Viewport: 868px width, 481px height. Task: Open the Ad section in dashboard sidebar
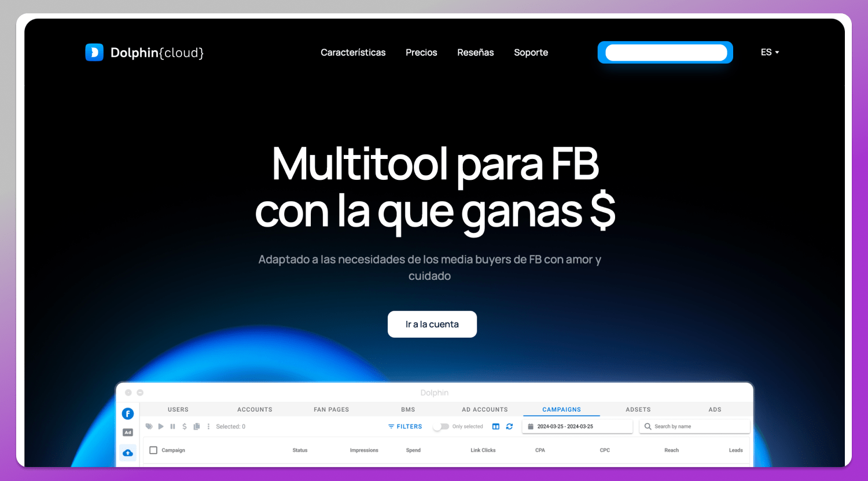pyautogui.click(x=128, y=432)
